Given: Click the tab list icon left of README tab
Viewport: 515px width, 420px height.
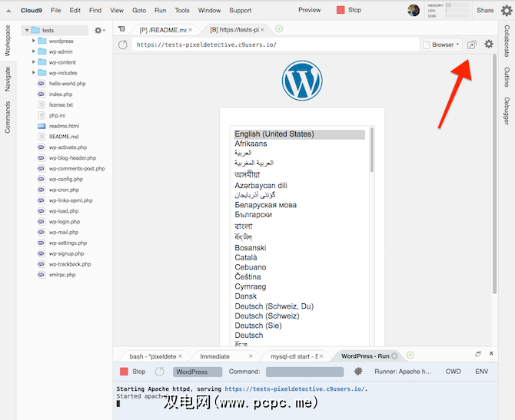Looking at the screenshot, I should [121, 29].
